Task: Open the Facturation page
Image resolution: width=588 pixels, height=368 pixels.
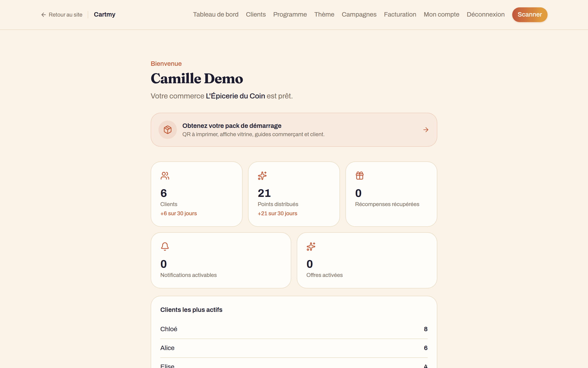Action: tap(400, 14)
